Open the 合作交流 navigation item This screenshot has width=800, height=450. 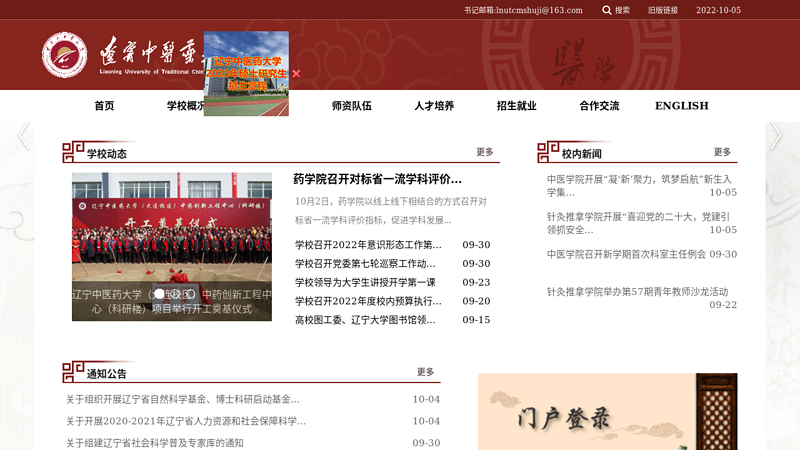[x=599, y=106]
